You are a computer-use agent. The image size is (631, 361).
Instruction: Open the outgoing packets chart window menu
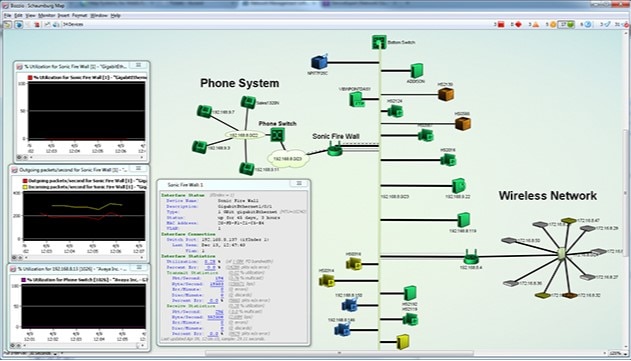click(x=138, y=169)
